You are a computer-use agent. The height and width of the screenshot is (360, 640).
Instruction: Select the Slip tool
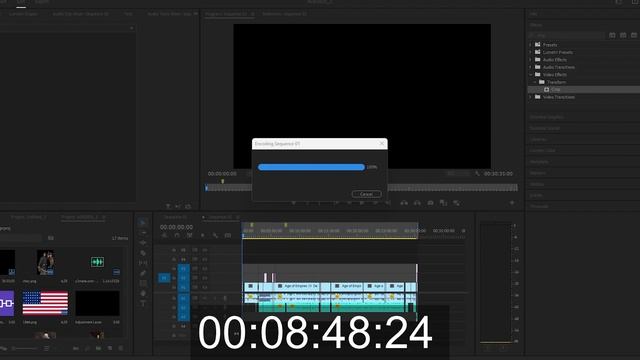pyautogui.click(x=143, y=263)
